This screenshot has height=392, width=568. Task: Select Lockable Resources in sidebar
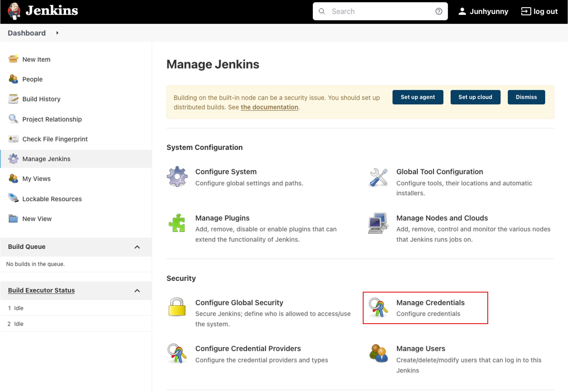click(52, 199)
